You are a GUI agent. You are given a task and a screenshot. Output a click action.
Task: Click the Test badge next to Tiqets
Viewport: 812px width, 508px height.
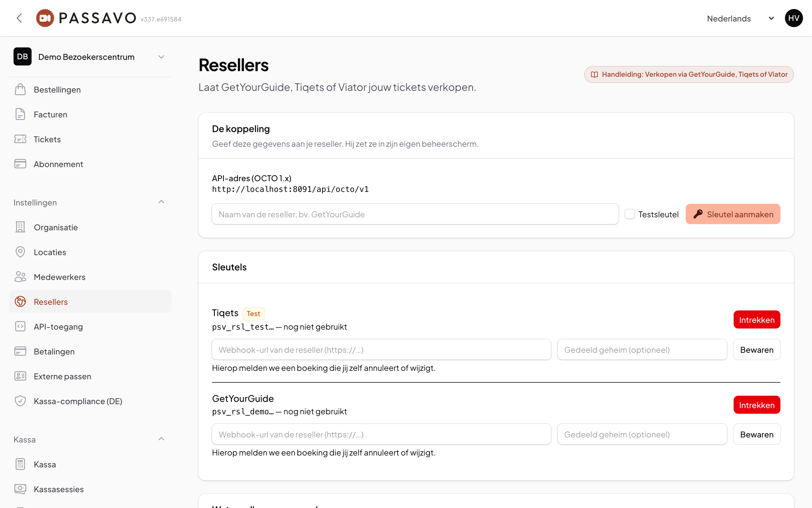tap(253, 314)
